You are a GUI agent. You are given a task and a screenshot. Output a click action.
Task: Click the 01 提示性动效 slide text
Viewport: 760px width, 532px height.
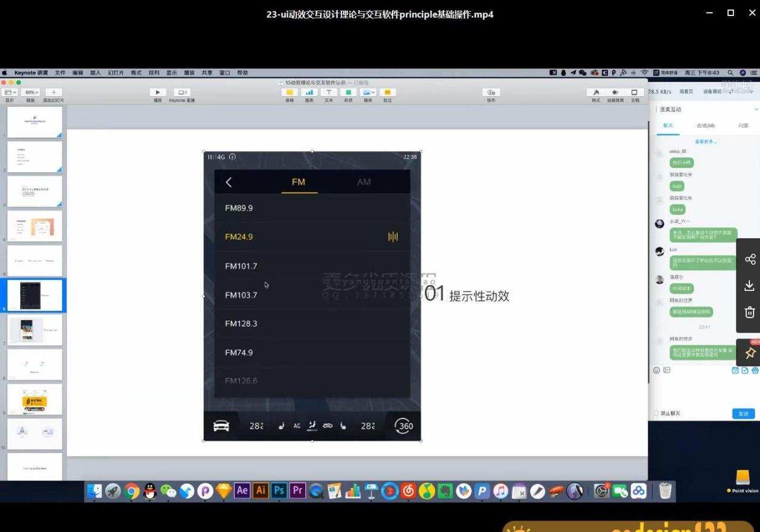click(x=467, y=293)
